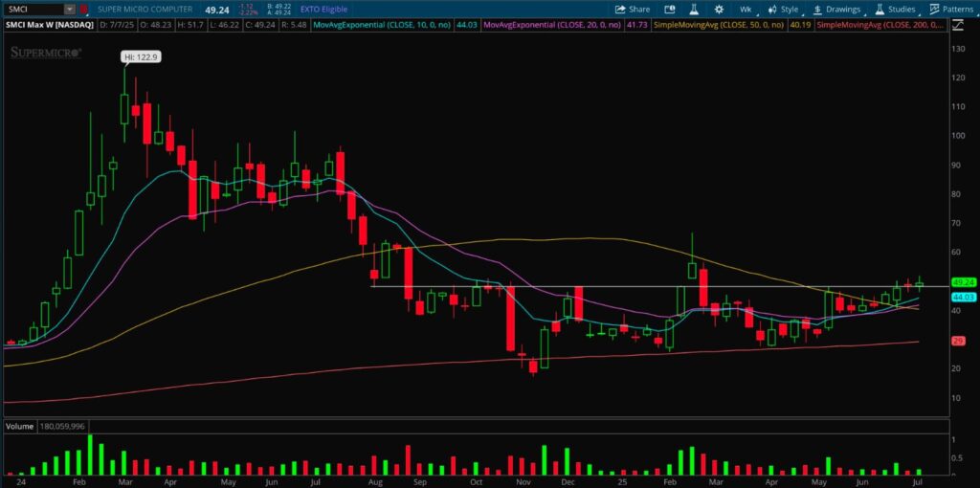Viewport: 980px width, 488px height.
Task: Open the Style menu
Action: coord(783,10)
